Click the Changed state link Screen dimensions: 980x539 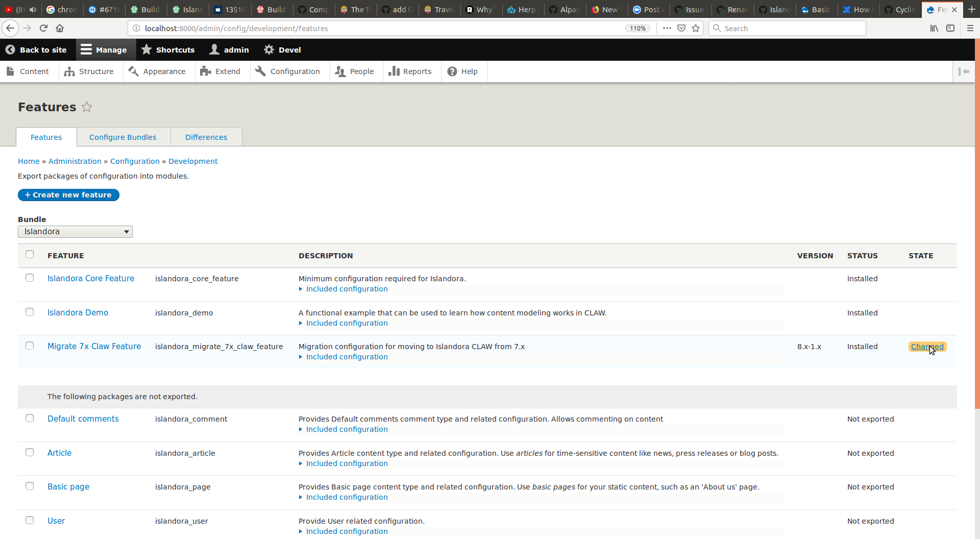point(927,347)
